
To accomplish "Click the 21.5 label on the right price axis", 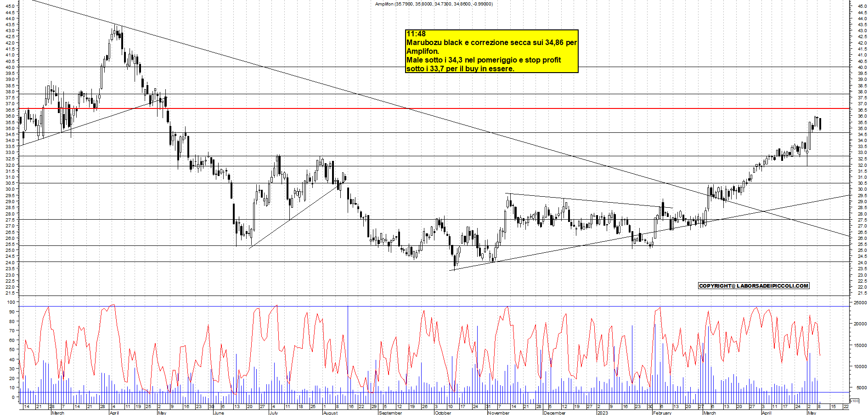I will (x=862, y=293).
